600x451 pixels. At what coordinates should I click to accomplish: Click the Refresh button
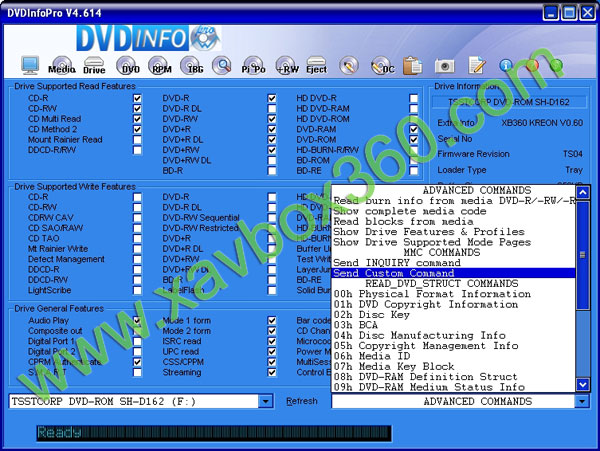(x=302, y=401)
